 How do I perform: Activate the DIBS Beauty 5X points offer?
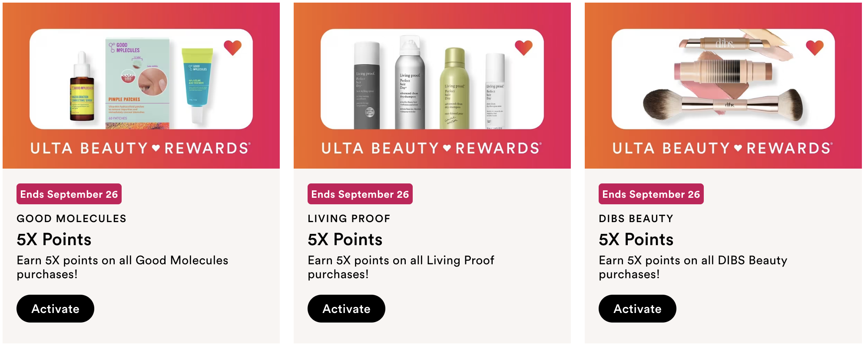pyautogui.click(x=637, y=309)
